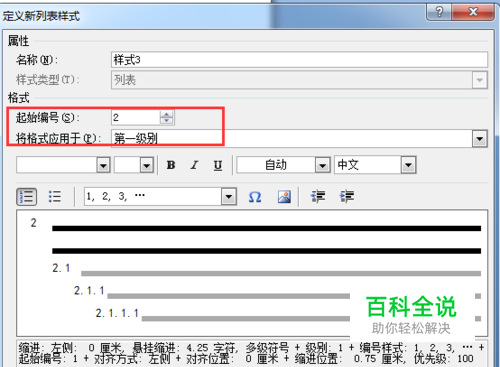The image size is (500, 367).
Task: Toggle Bold formatting button
Action: 171,165
